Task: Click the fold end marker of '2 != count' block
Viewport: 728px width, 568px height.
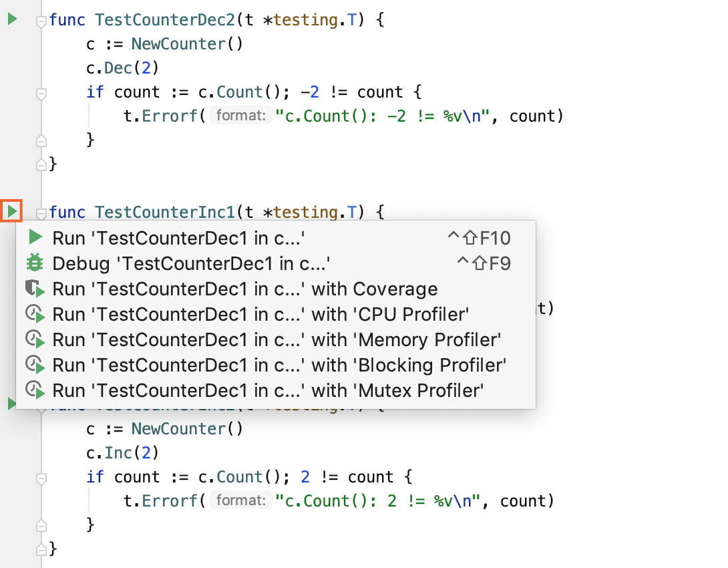Action: tap(41, 526)
